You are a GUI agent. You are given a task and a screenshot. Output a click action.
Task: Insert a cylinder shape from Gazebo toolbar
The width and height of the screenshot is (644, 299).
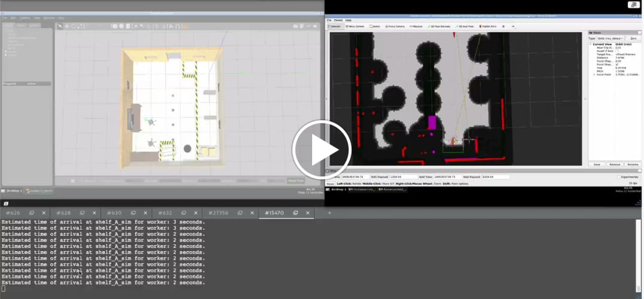click(128, 26)
